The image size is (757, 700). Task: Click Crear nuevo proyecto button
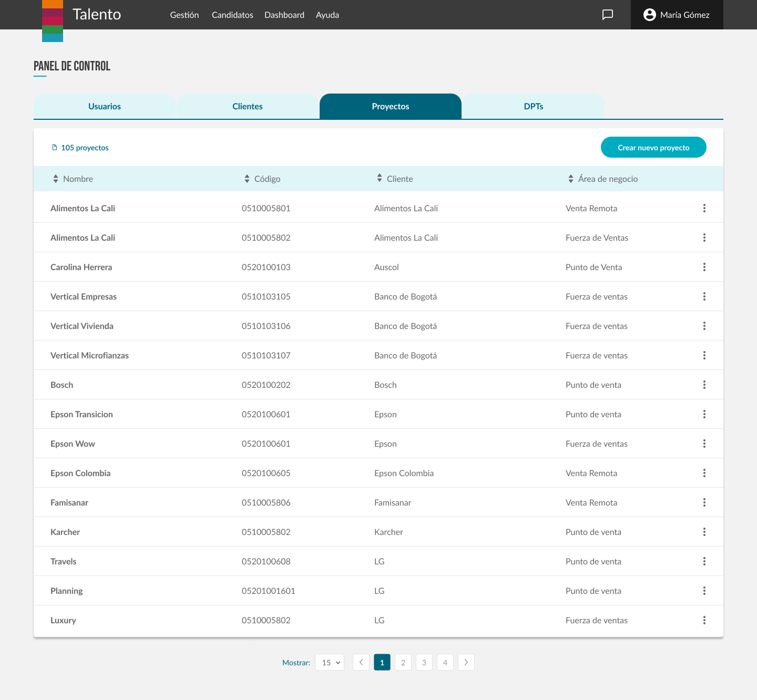point(653,148)
